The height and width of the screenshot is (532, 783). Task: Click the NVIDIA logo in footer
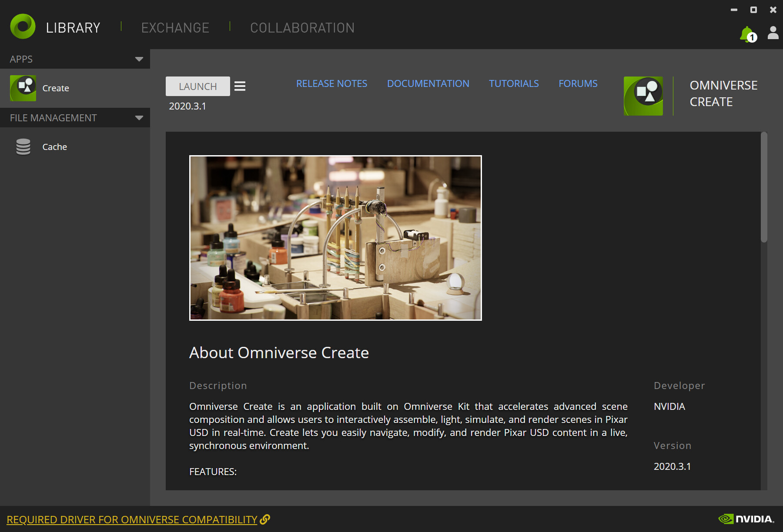(x=746, y=519)
